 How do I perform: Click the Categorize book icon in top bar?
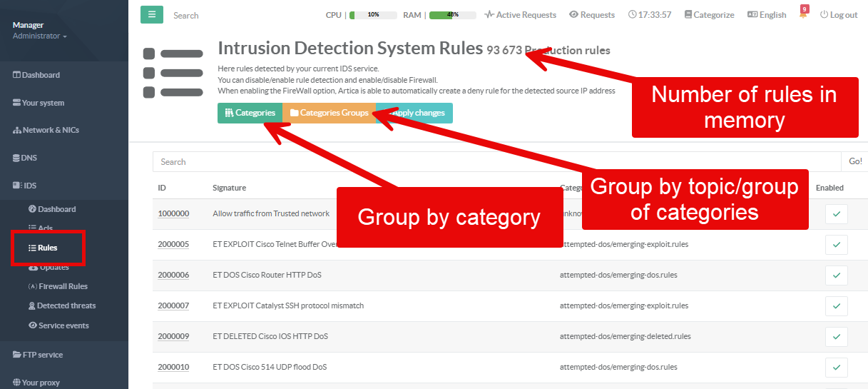point(688,14)
